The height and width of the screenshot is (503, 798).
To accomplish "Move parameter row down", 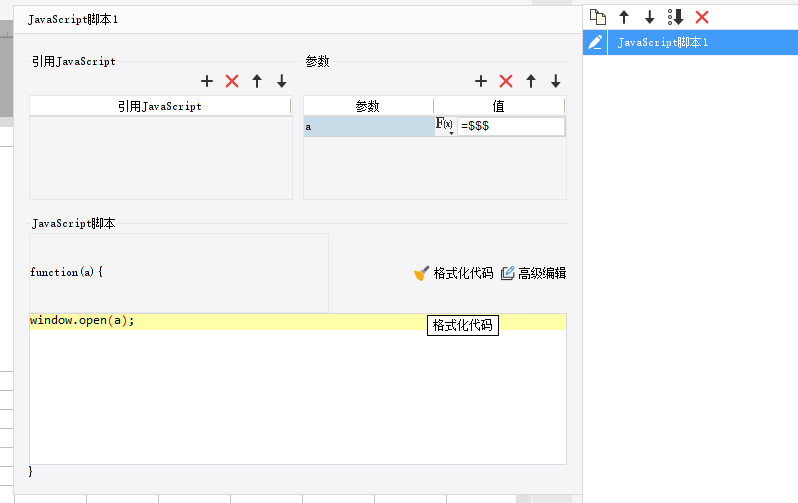I will tap(556, 81).
